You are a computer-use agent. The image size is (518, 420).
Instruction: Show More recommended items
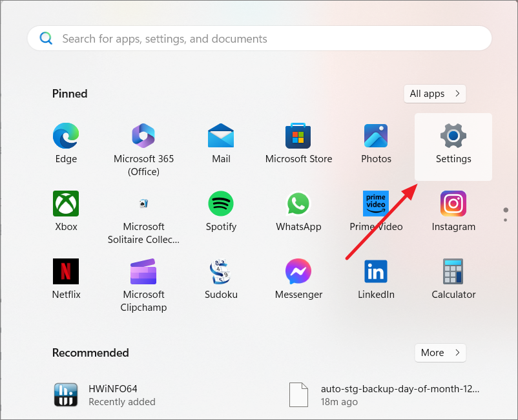[x=440, y=353]
